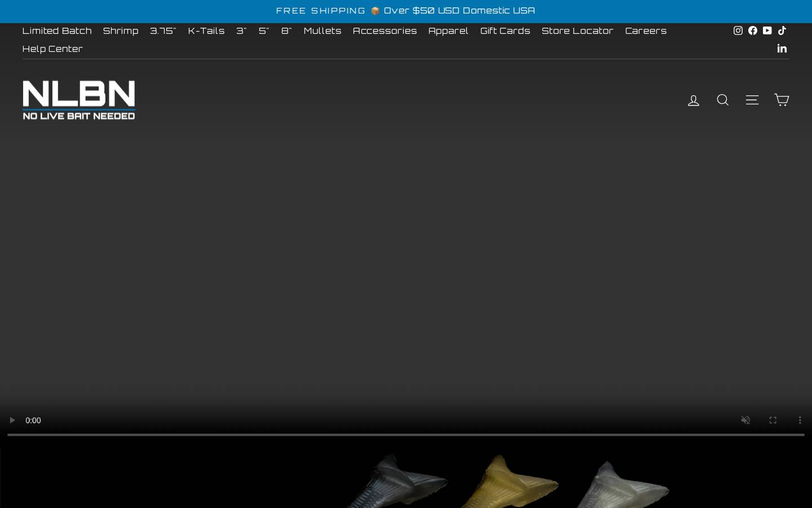The height and width of the screenshot is (508, 812).
Task: Go to Apparel page
Action: coord(448,30)
